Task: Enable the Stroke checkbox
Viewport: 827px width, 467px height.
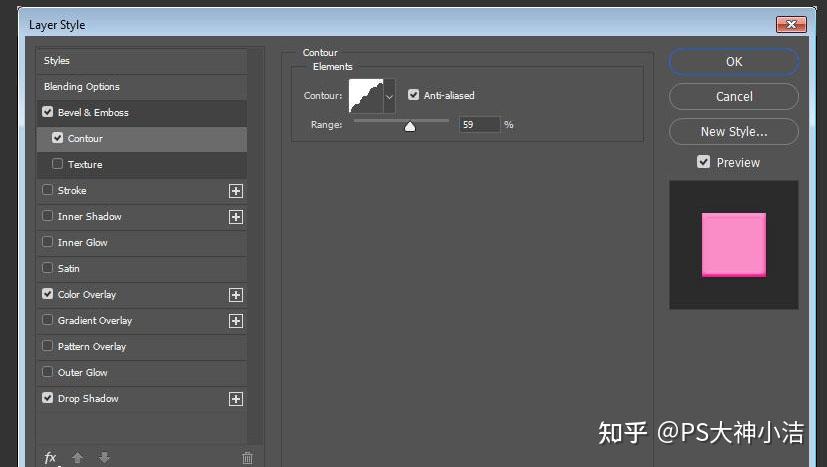Action: point(47,189)
